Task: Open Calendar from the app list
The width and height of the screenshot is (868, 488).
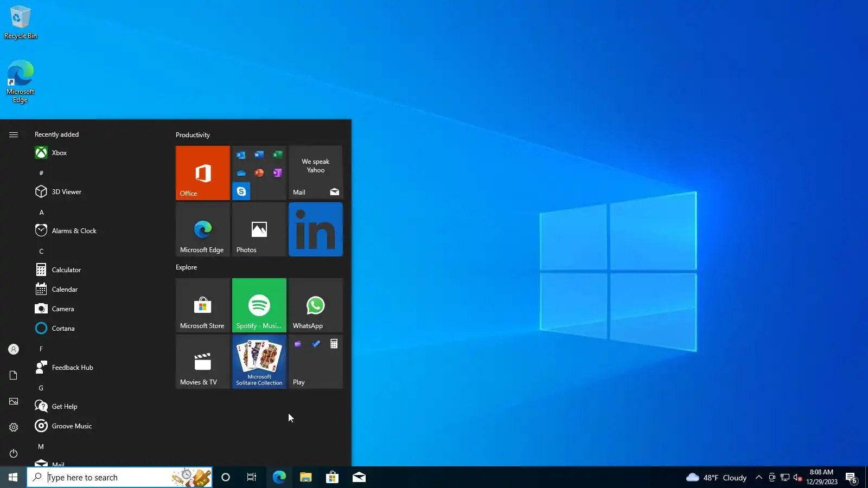Action: tap(98, 290)
